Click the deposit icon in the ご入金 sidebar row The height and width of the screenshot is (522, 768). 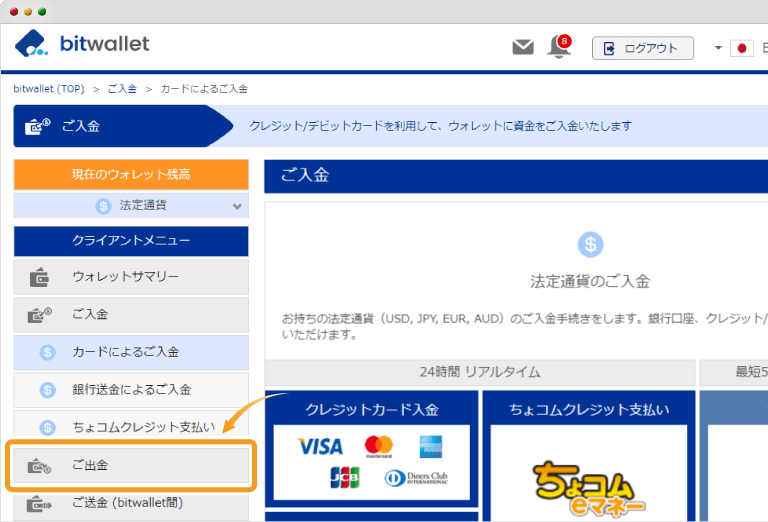(x=40, y=315)
